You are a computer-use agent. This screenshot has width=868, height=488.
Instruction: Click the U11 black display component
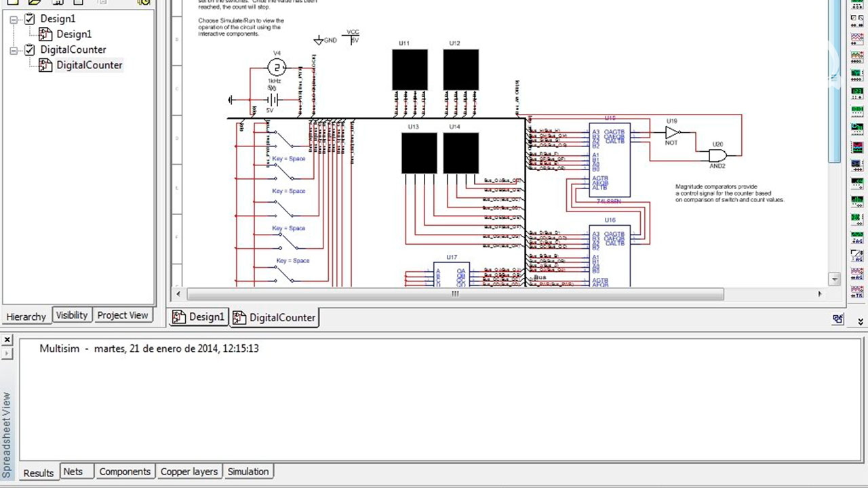coord(410,70)
